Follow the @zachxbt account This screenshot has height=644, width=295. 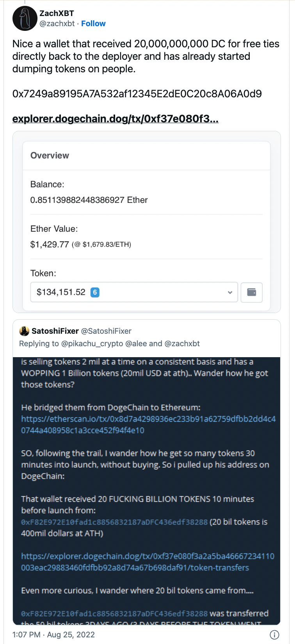tap(93, 23)
